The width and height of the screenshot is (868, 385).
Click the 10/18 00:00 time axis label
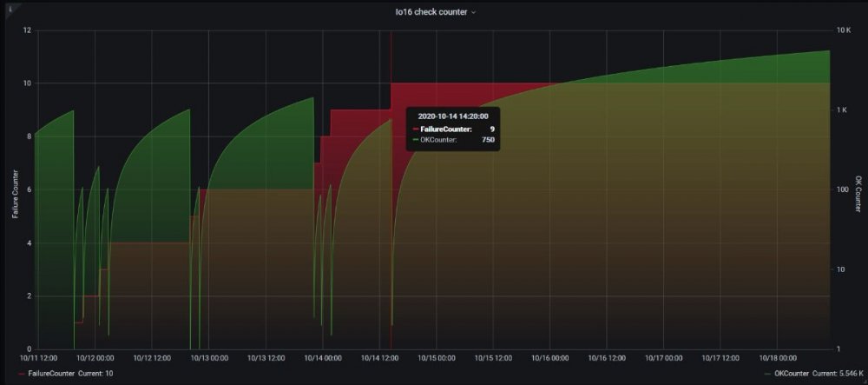pos(779,357)
